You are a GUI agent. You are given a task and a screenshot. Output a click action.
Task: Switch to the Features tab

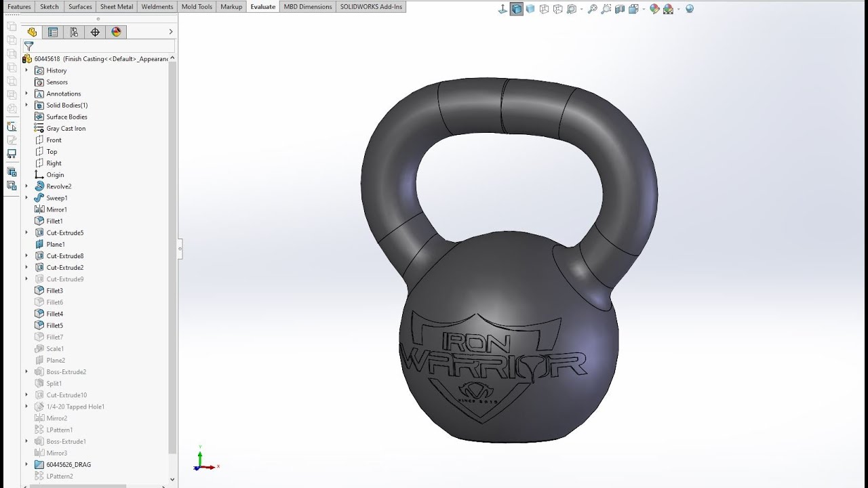[19, 7]
